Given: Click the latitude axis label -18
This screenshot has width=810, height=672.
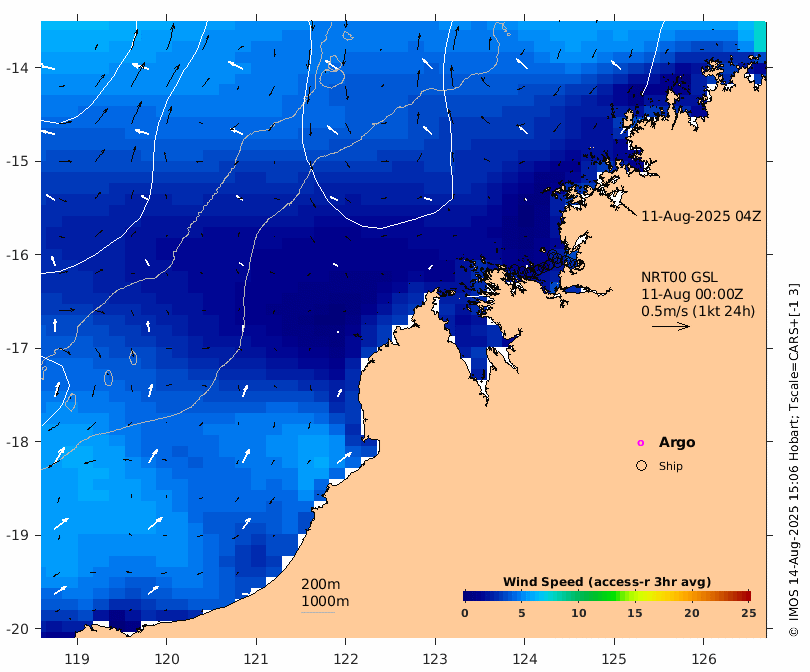Looking at the screenshot, I should tap(17, 442).
